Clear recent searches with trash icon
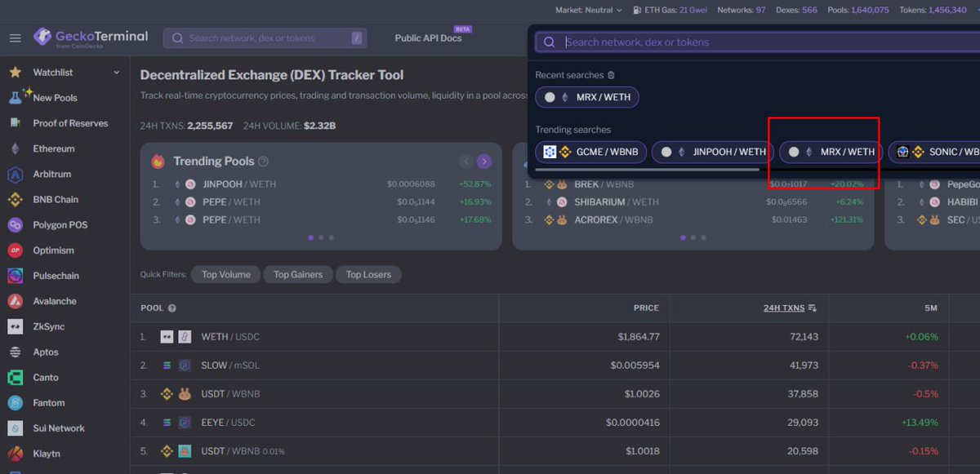 point(611,75)
